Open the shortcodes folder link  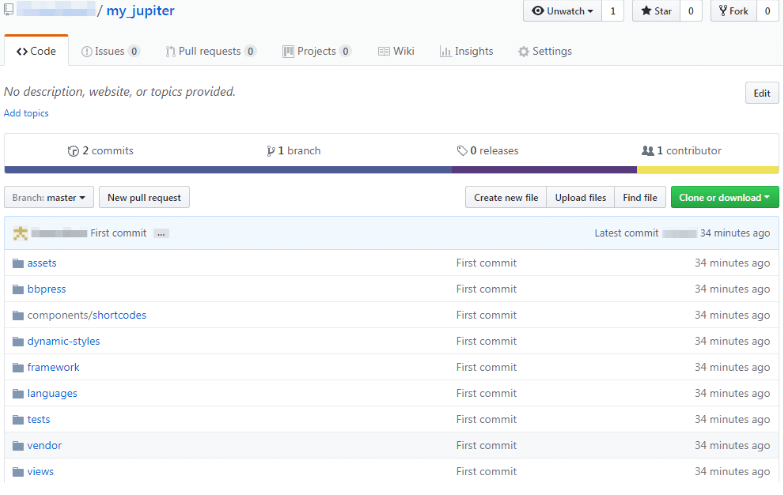[x=119, y=315]
